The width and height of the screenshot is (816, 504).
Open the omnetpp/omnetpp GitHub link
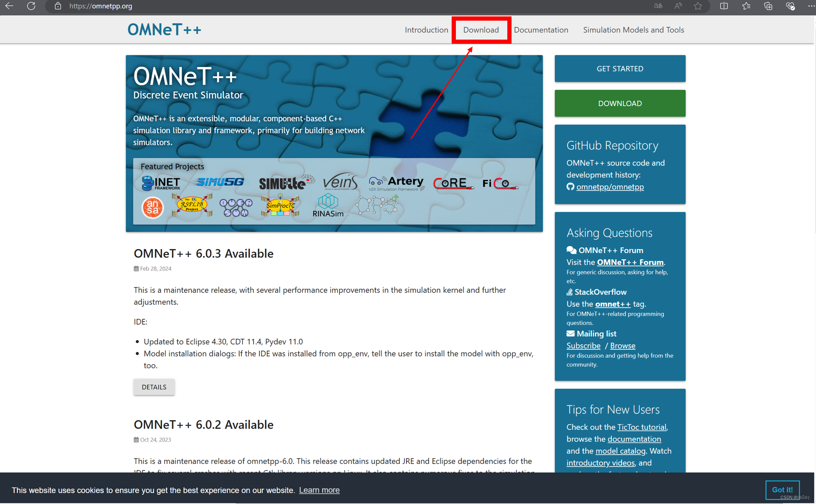pos(610,187)
